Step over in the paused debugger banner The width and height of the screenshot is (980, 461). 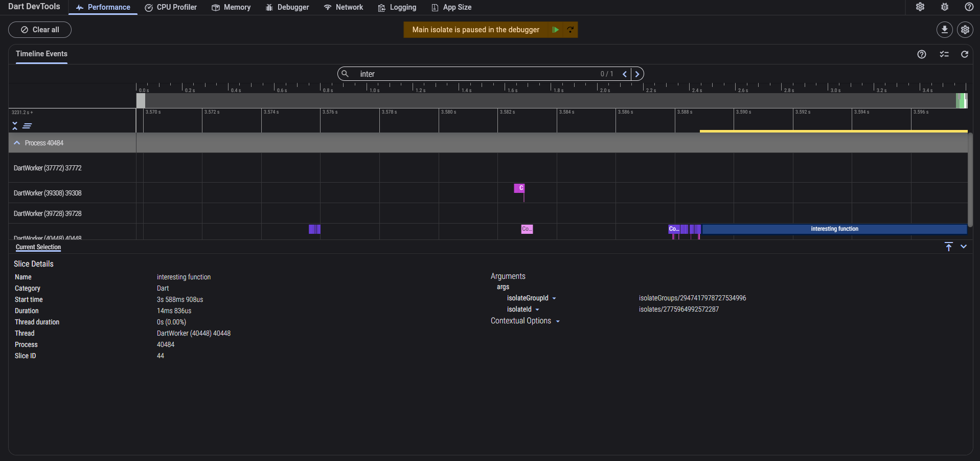570,30
